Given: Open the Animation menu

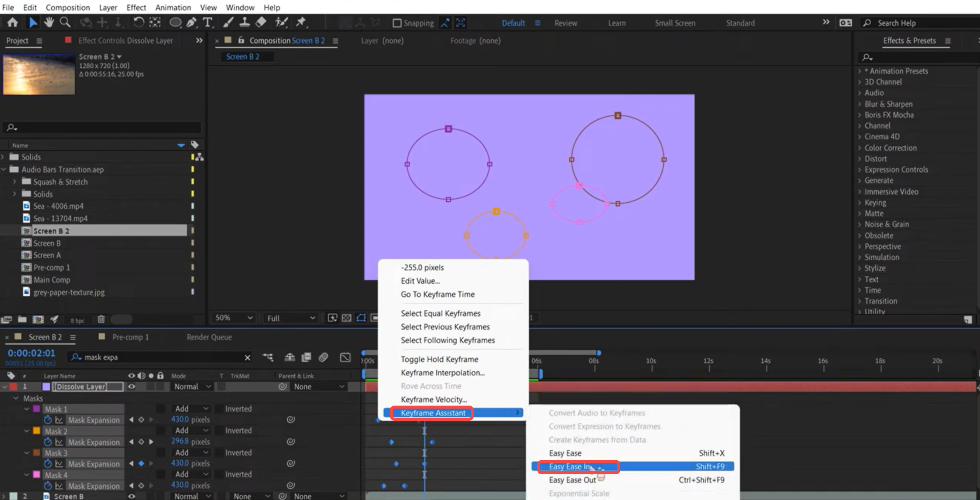Looking at the screenshot, I should coord(173,7).
